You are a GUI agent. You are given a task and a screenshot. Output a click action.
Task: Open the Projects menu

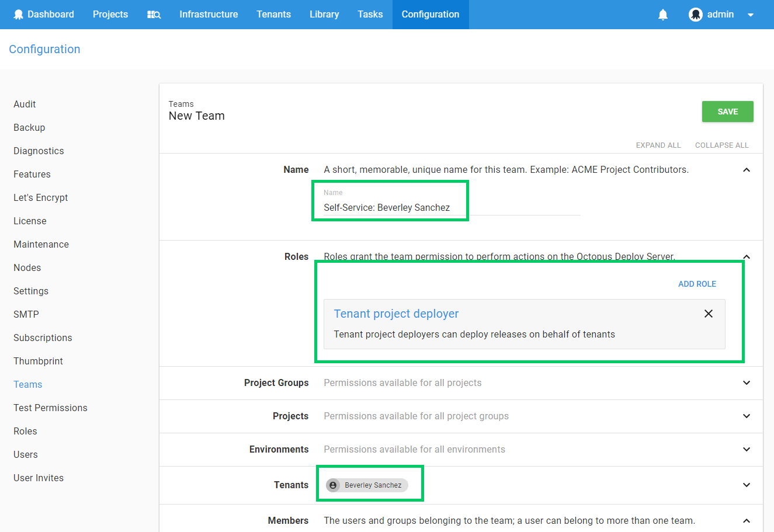pos(110,15)
